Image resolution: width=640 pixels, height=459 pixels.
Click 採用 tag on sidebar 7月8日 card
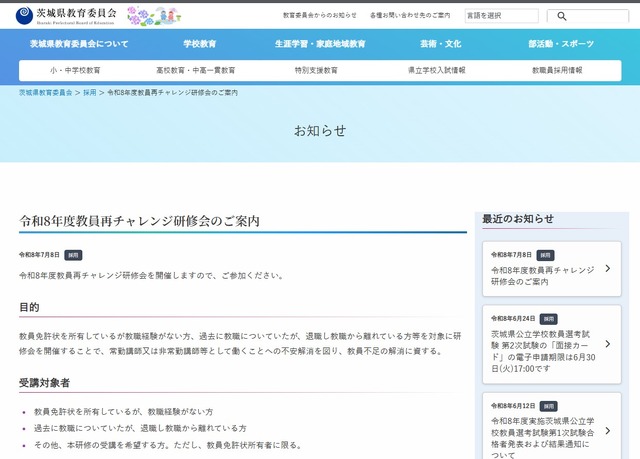[545, 255]
